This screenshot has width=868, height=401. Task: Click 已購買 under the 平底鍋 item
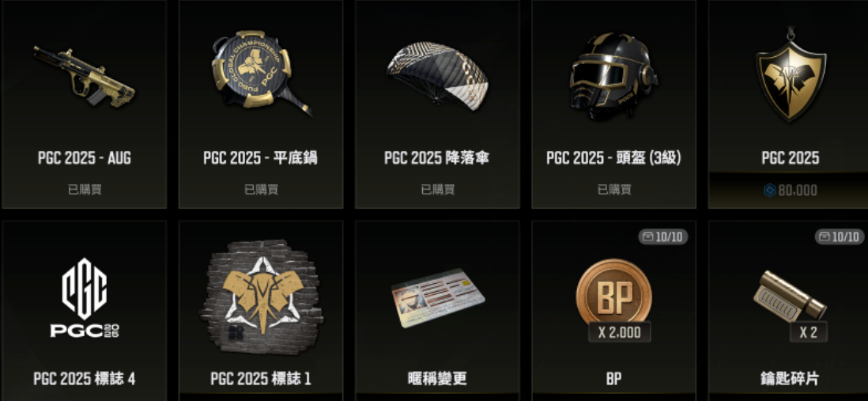(262, 189)
